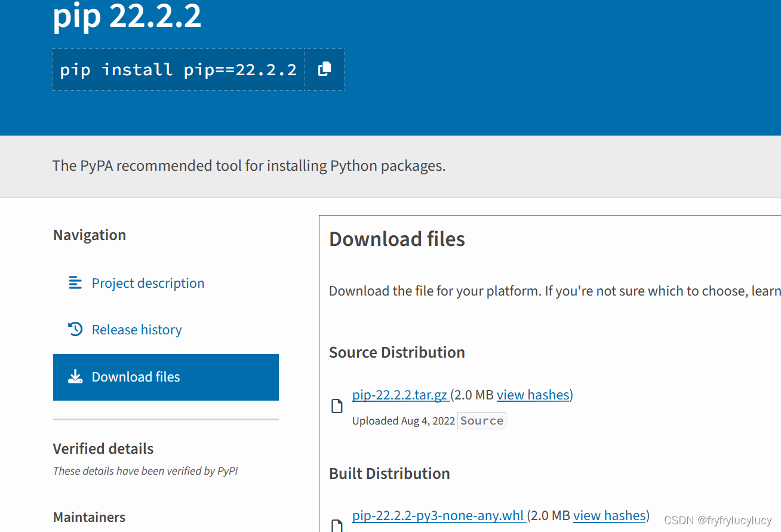View hashes for pip-22.2.2.tar.gz
Image resolution: width=781 pixels, height=532 pixels.
pyautogui.click(x=533, y=395)
